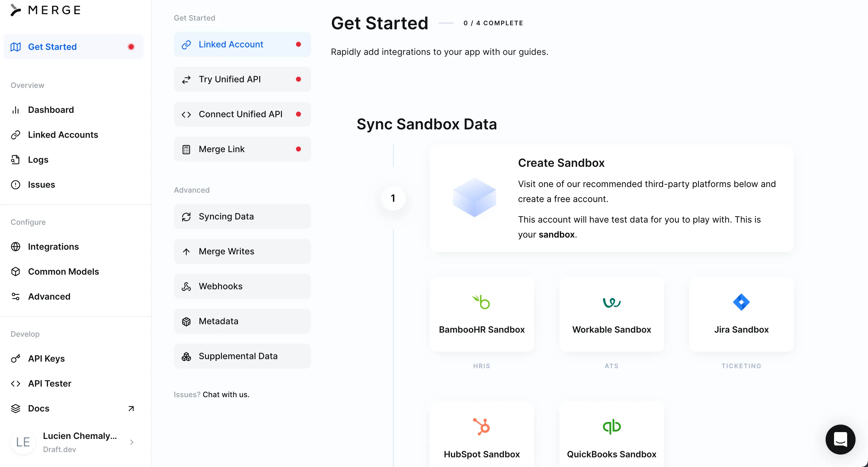Click the bar chart icon for Dashboard
868x467 pixels.
[16, 110]
